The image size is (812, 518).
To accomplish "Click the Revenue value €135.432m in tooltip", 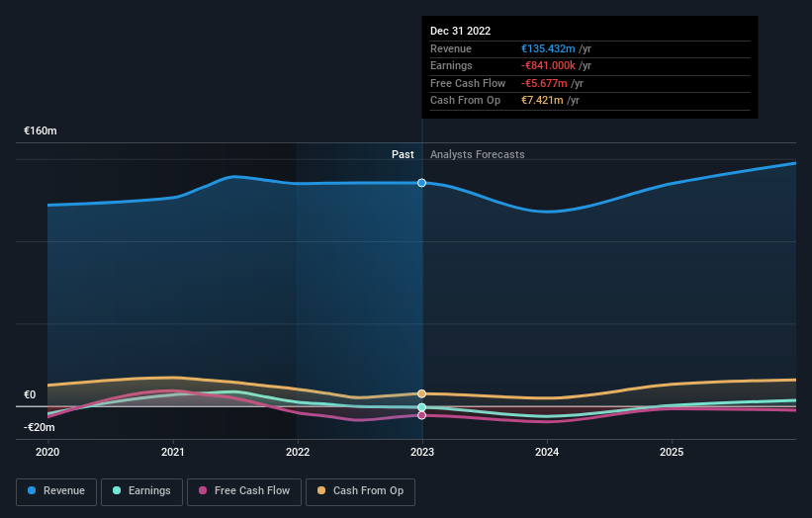I will 548,48.
